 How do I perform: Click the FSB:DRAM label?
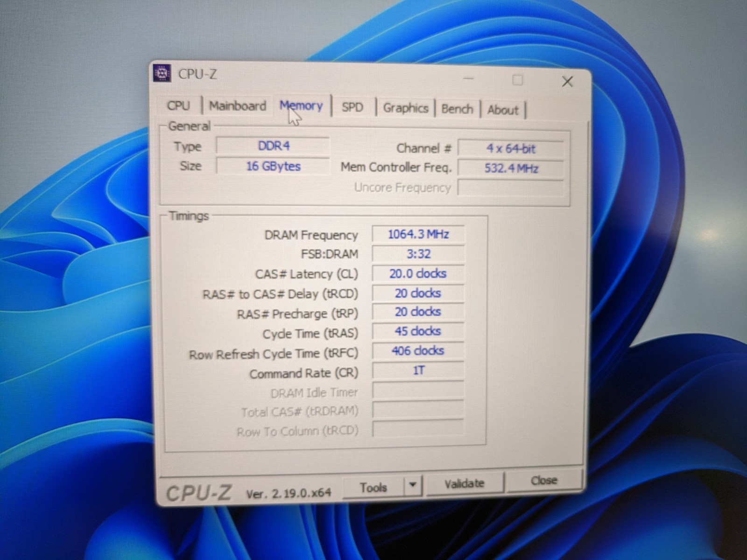330,254
